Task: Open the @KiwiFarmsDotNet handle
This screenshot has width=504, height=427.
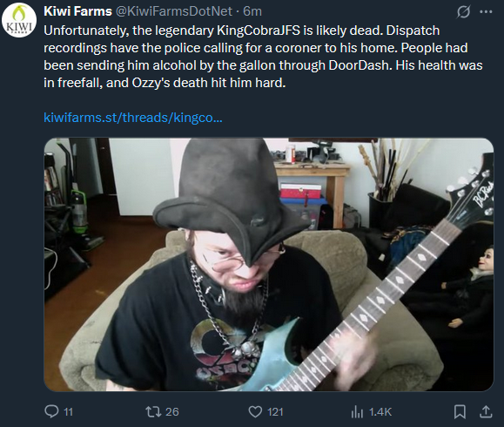Action: click(173, 11)
